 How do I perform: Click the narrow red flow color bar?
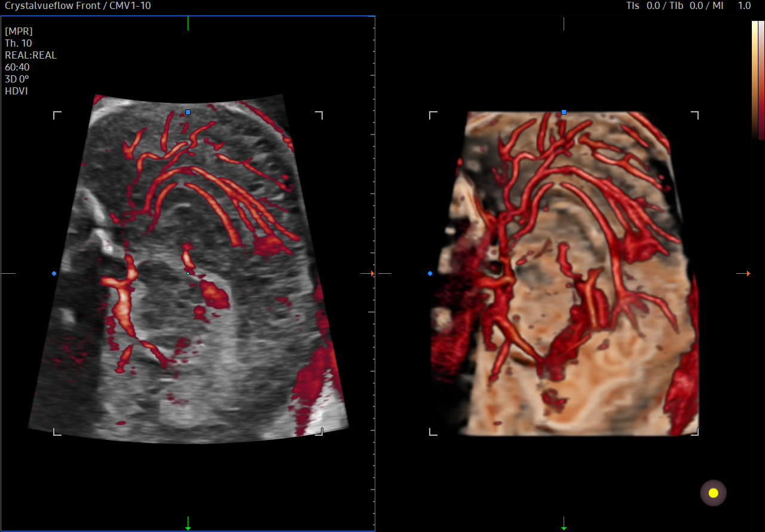coord(761,80)
